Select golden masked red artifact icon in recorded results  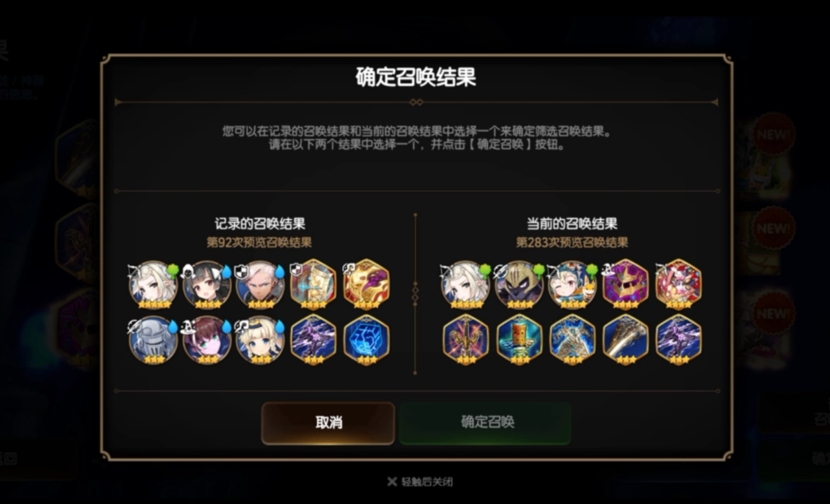pyautogui.click(x=367, y=284)
